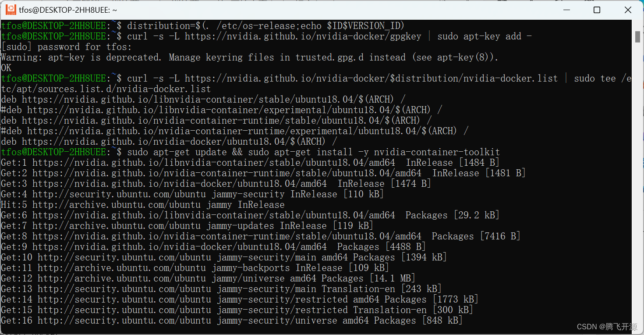Click the '[sudo] password for tfos:' line
Screen dimensions: 644x335
(66, 47)
